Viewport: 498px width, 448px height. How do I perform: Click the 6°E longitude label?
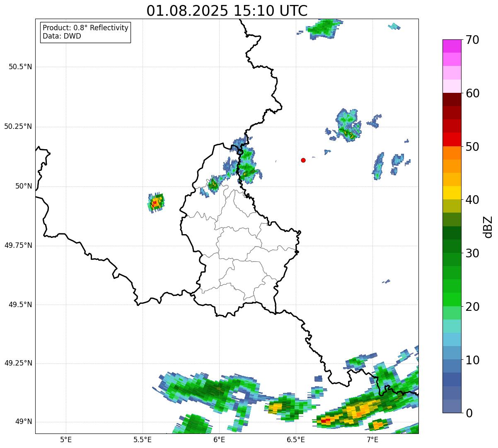[219, 440]
